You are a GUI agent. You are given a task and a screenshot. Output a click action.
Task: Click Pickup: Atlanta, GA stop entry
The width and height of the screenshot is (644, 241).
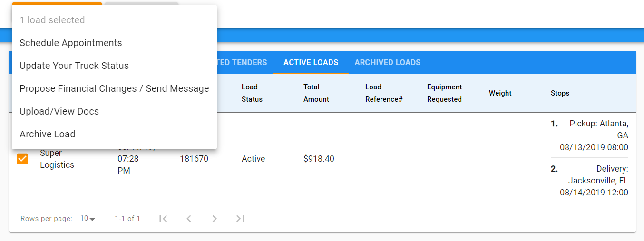(x=589, y=135)
